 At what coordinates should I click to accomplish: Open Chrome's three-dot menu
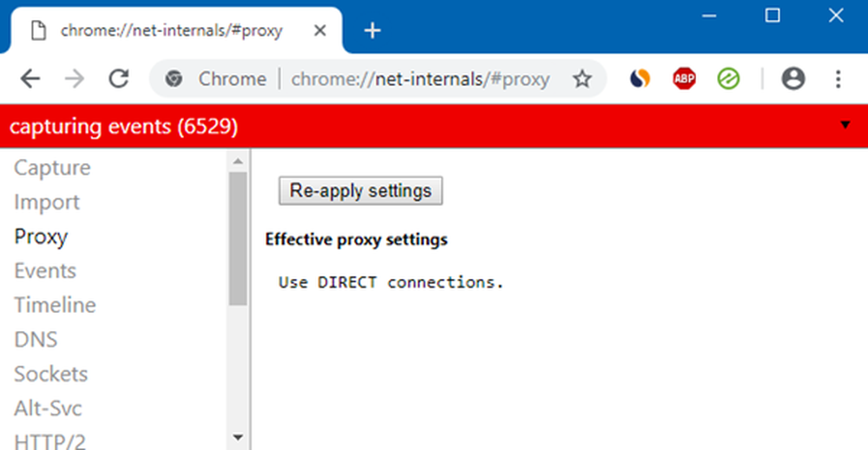coord(838,79)
